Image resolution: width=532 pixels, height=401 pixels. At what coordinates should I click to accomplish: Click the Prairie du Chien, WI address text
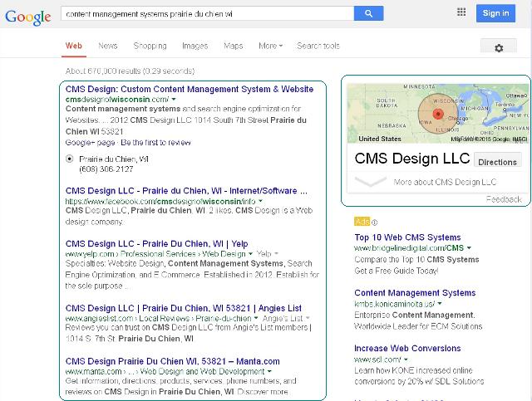[114, 159]
